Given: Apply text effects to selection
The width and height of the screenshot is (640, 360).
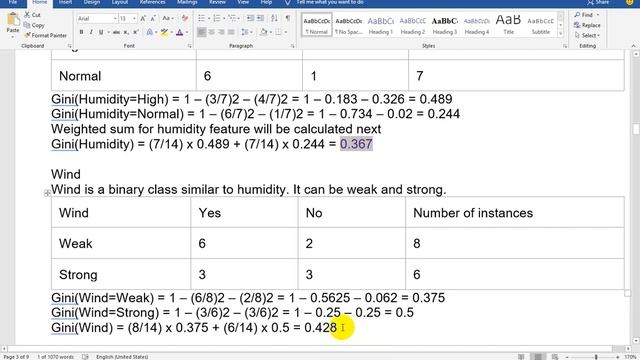Looking at the screenshot, I should click(150, 32).
